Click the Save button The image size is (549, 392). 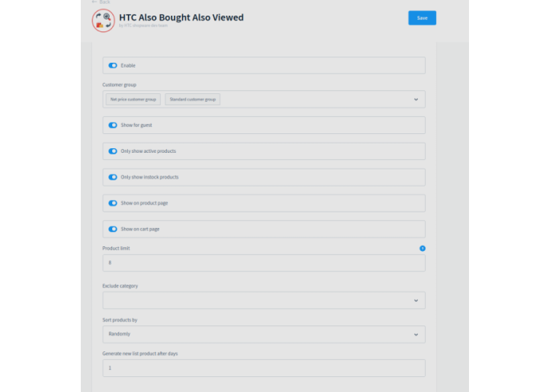pyautogui.click(x=422, y=18)
